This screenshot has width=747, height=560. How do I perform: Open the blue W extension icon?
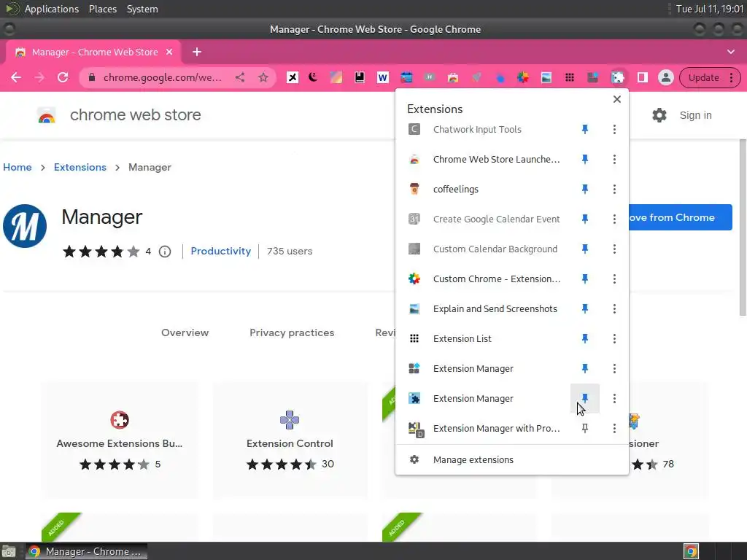pyautogui.click(x=382, y=77)
